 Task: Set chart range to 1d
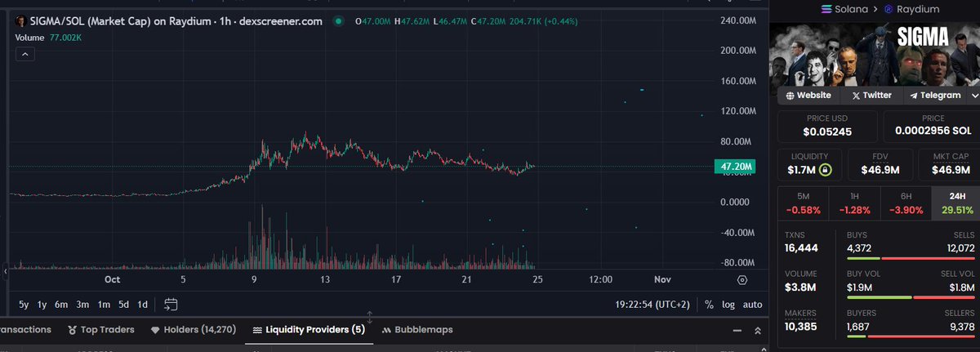[x=143, y=305]
